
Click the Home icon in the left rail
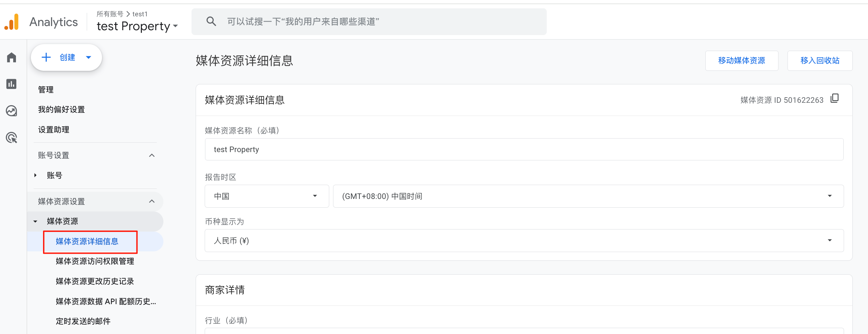[x=11, y=57]
